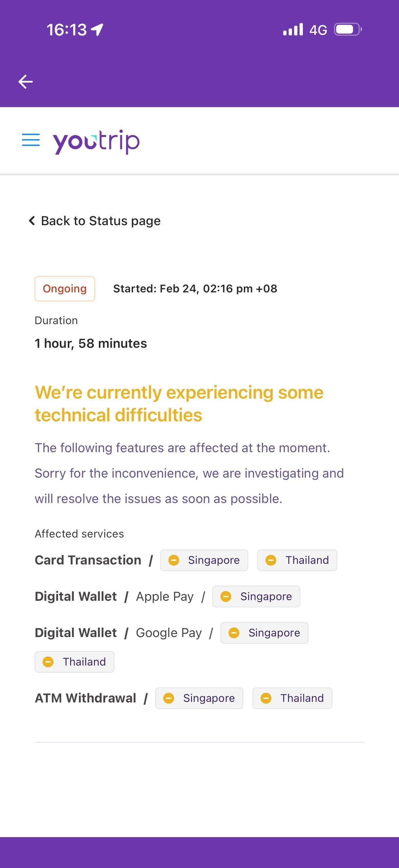Tap the battery icon in status bar

point(348,29)
